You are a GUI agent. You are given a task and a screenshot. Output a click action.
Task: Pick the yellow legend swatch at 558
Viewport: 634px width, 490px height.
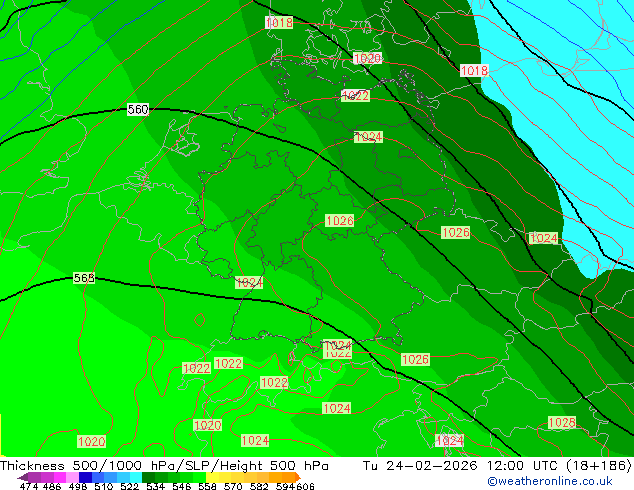coord(212,477)
